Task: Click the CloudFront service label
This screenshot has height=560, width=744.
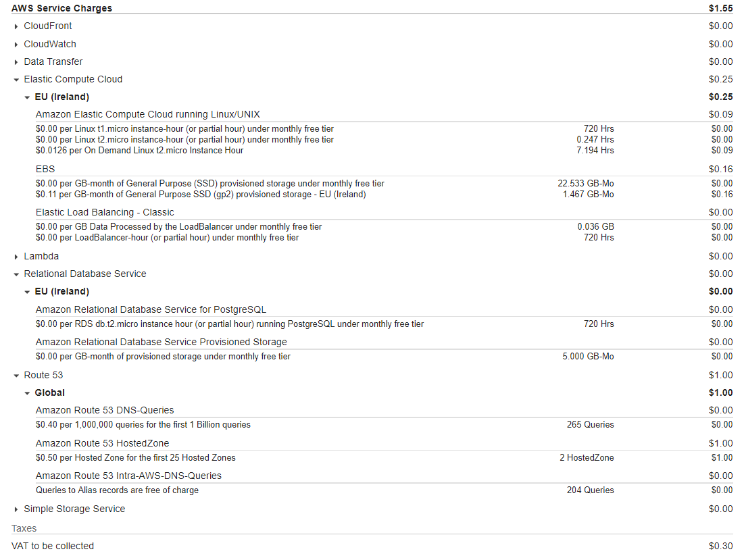Action: [x=48, y=26]
